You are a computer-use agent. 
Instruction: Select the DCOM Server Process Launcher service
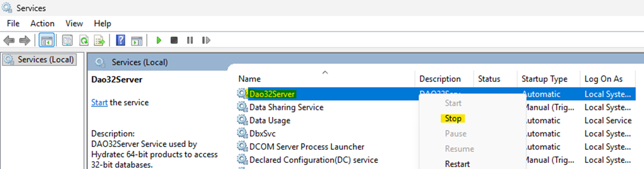point(306,147)
